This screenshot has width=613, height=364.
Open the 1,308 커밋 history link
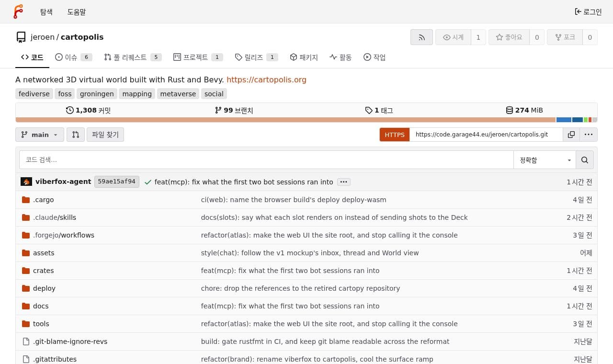tap(88, 110)
